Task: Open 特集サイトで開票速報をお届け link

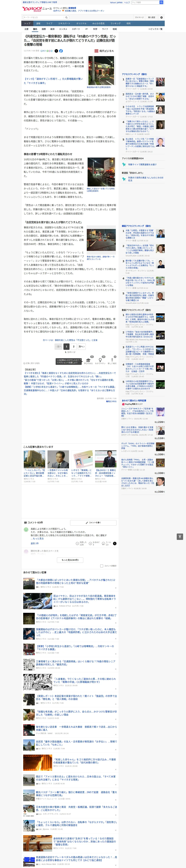Action: [x=142, y=164]
